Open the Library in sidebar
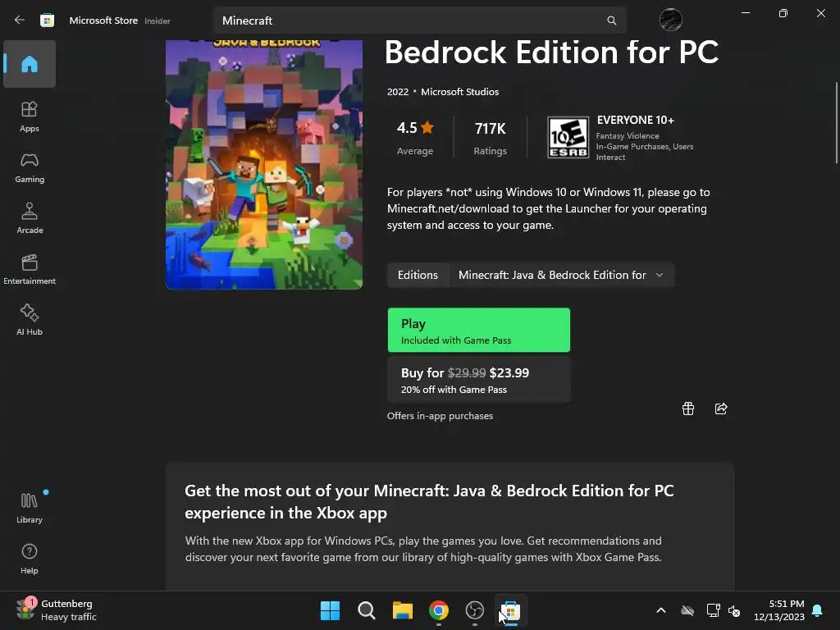 coord(30,508)
